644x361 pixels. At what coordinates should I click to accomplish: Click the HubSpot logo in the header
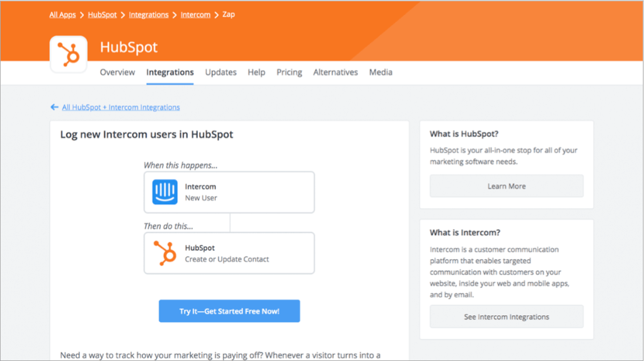click(x=69, y=54)
